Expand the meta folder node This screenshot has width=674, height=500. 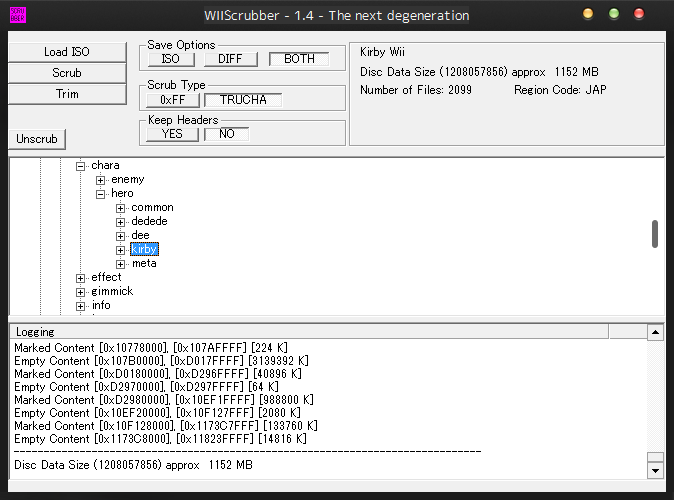click(120, 264)
